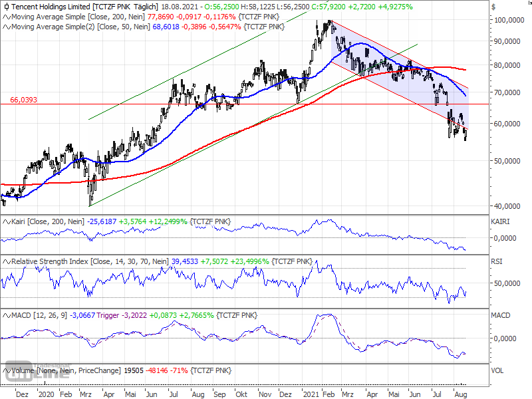Click the RSI panel label on the right

[x=497, y=261]
